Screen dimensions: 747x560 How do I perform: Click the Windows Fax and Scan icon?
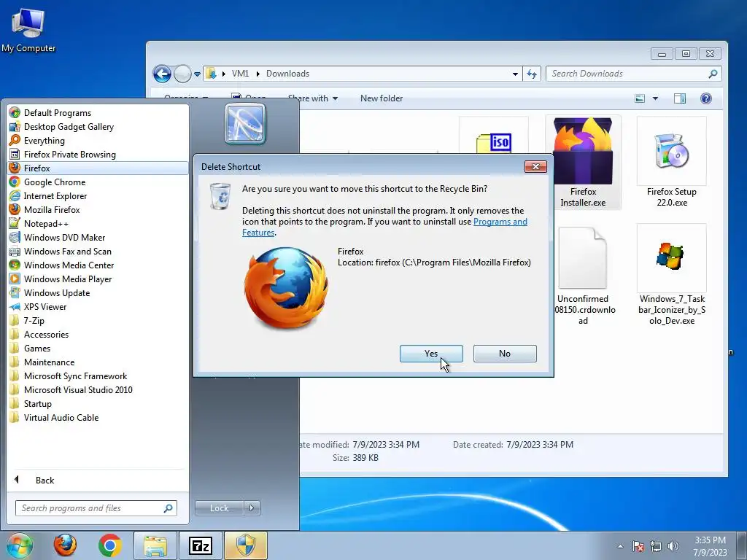tap(15, 251)
